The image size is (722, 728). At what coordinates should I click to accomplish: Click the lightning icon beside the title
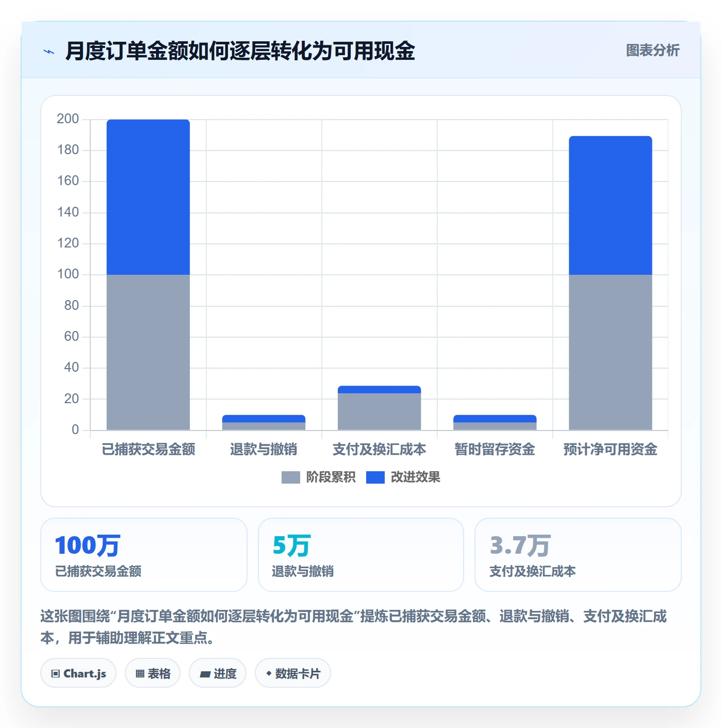click(49, 52)
